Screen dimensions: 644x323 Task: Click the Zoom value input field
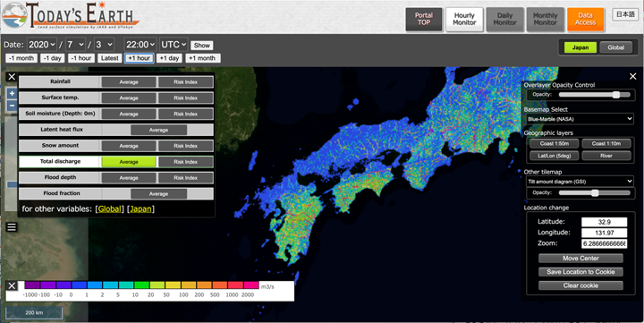(604, 243)
